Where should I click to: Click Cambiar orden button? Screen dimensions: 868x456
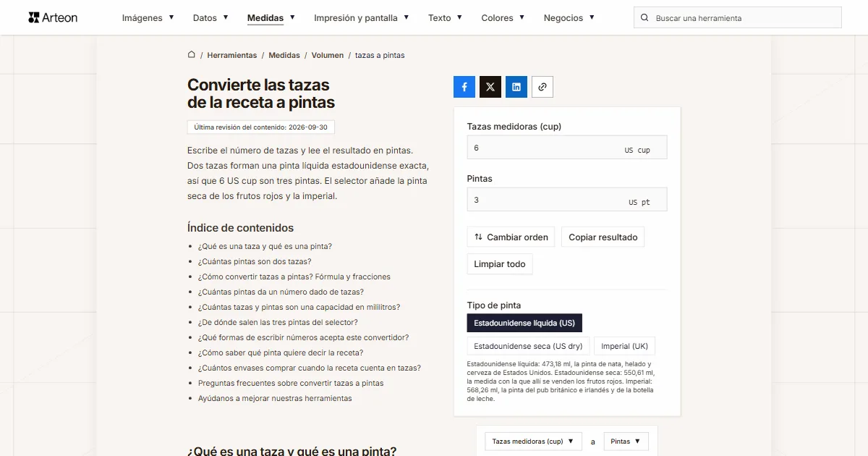point(511,237)
